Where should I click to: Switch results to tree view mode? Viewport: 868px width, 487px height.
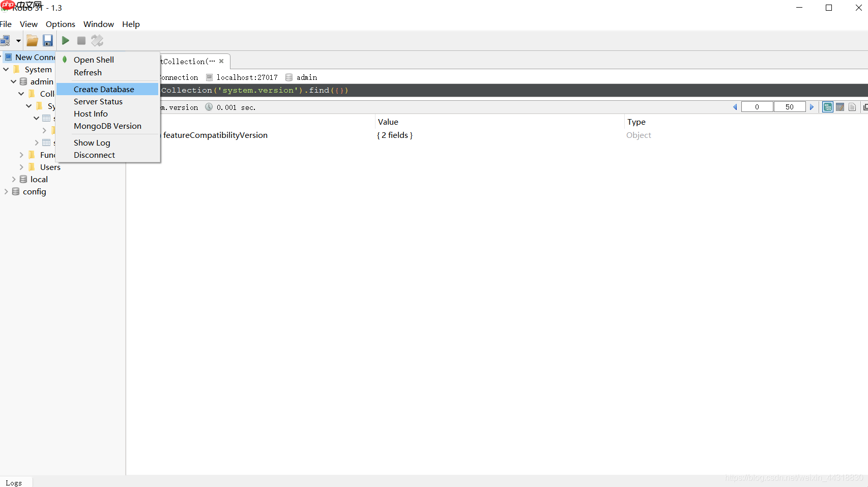point(828,107)
